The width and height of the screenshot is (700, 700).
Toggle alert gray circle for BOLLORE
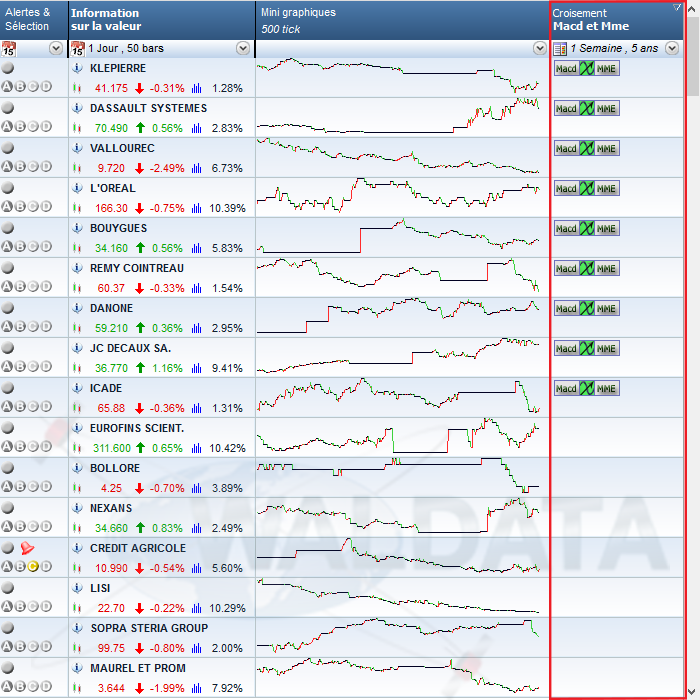[x=8, y=468]
